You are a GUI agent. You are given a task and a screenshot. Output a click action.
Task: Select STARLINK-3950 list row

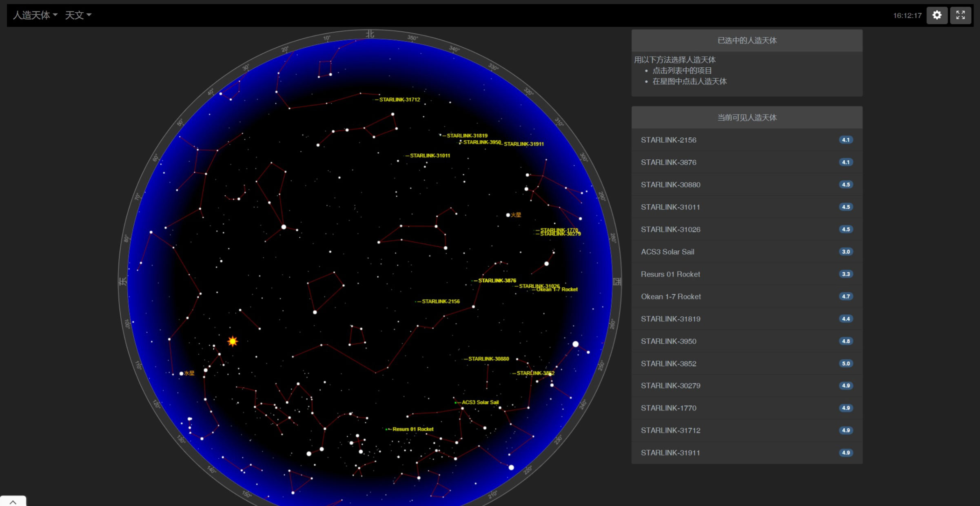coord(747,341)
